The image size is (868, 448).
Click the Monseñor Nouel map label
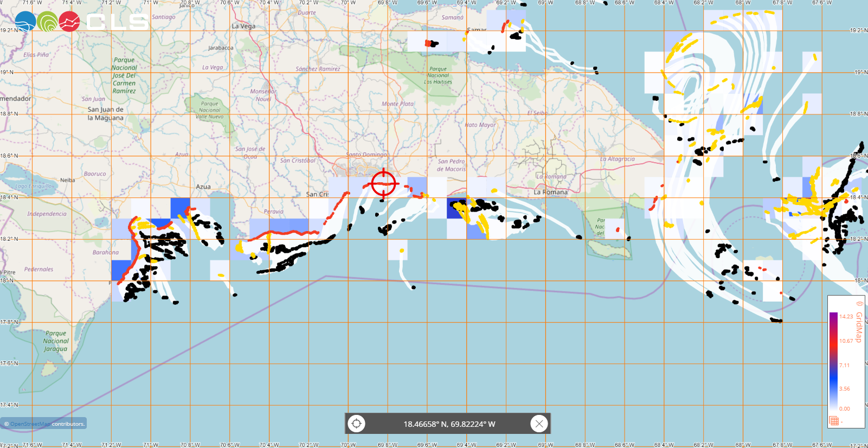[263, 95]
